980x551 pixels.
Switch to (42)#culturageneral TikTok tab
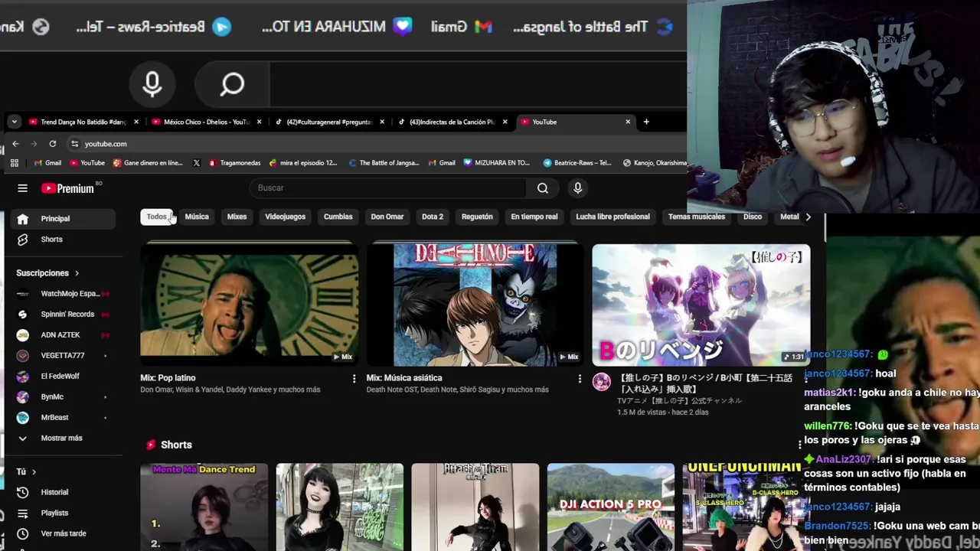329,122
